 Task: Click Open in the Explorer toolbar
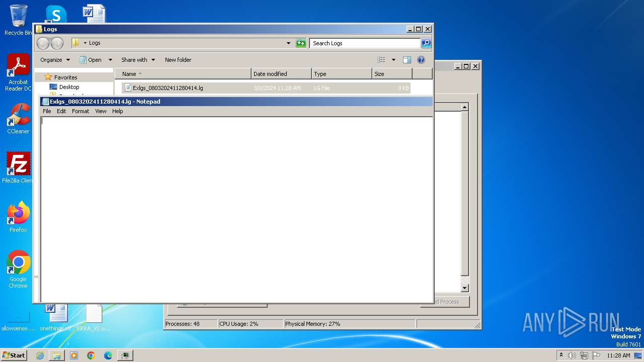point(91,60)
